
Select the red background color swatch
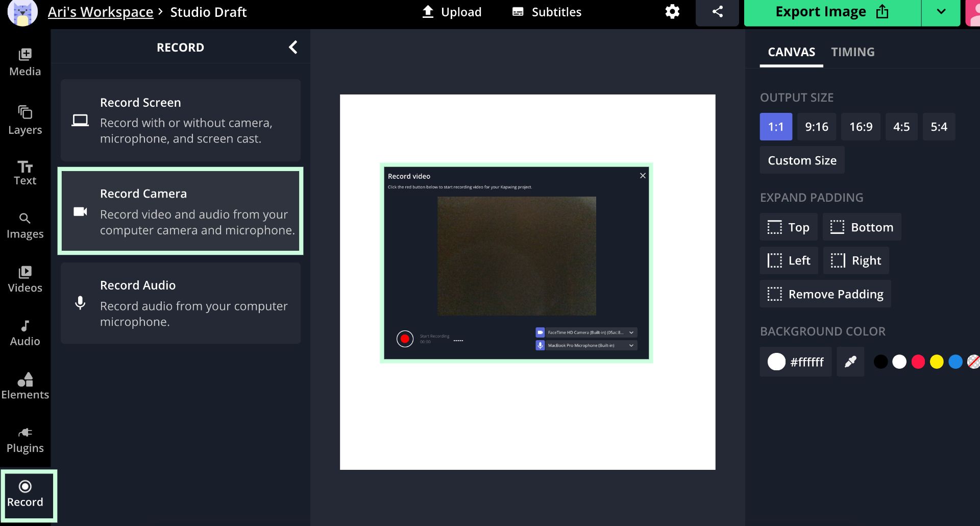coord(918,362)
